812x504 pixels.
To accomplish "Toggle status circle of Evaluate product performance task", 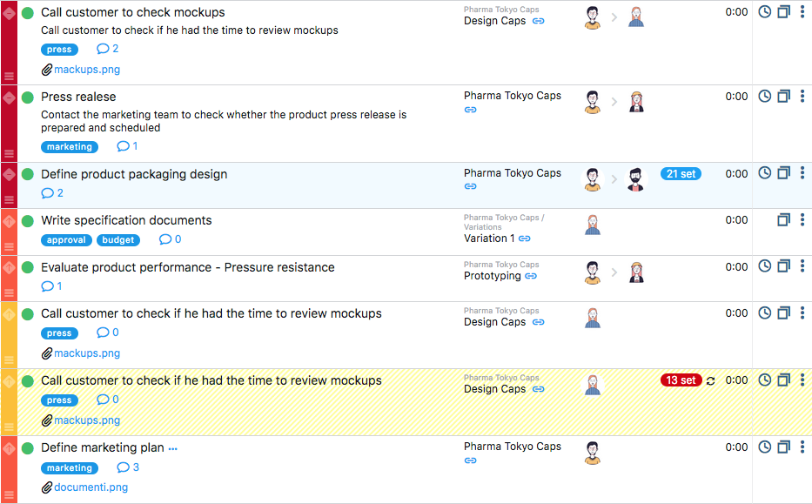I will click(x=28, y=268).
